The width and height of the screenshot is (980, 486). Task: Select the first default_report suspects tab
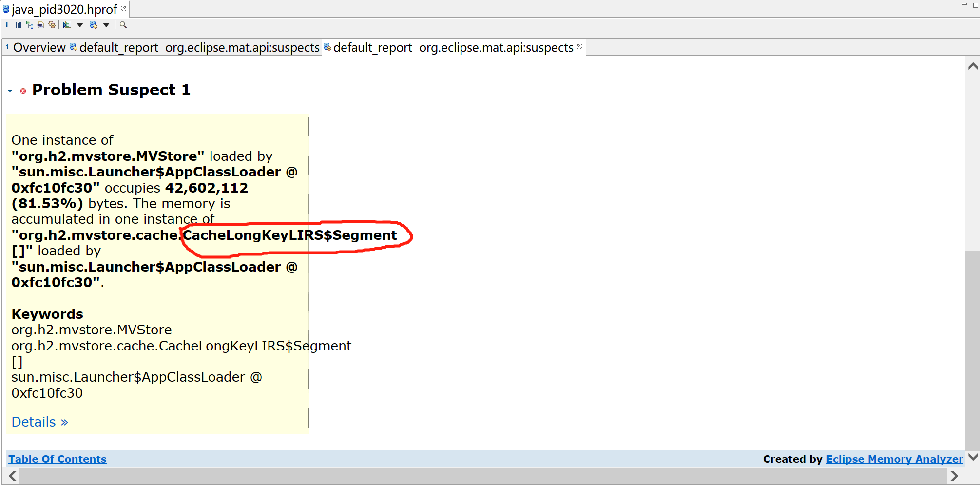click(x=195, y=47)
